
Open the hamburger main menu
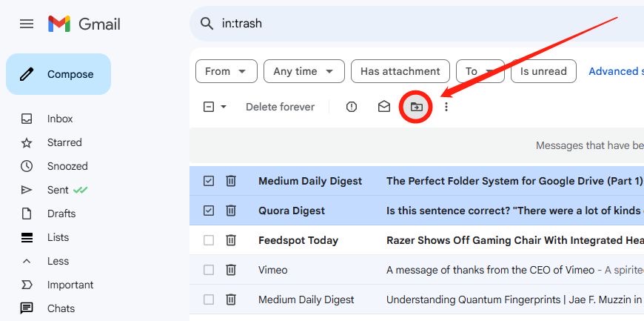(x=27, y=24)
